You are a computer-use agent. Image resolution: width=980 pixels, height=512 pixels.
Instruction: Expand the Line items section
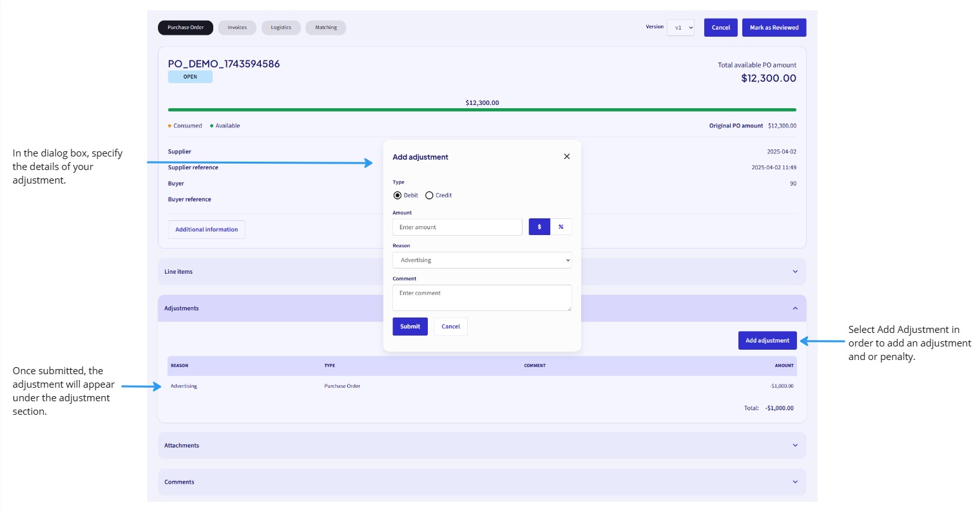tap(794, 271)
